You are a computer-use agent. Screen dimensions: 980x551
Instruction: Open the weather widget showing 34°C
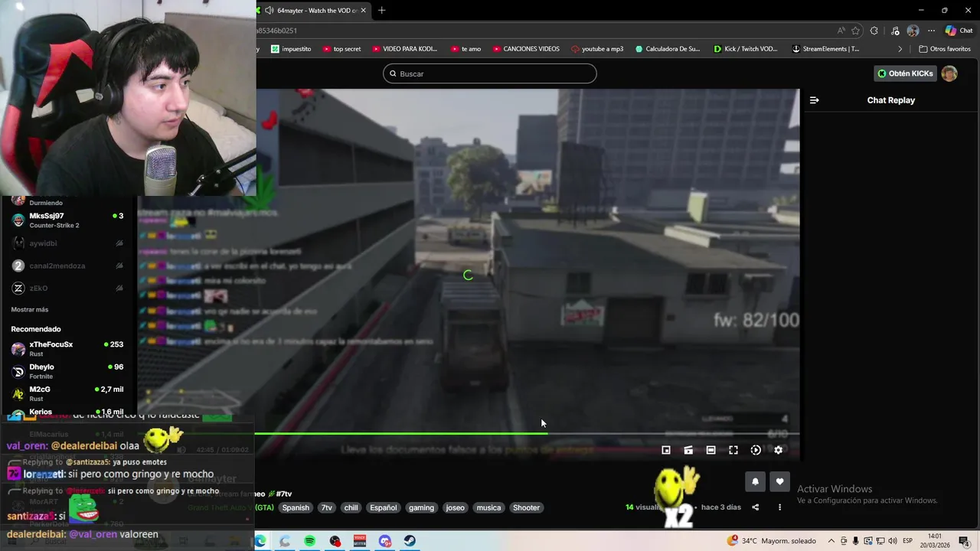(x=772, y=541)
